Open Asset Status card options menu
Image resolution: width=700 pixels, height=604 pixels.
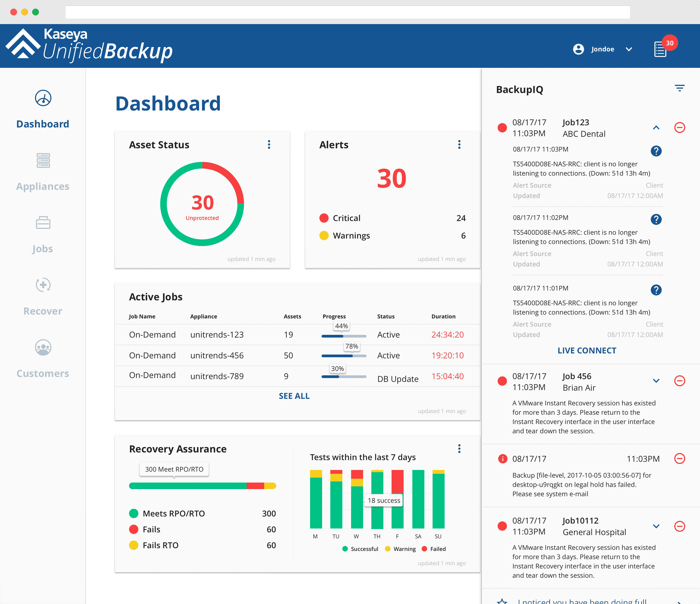tap(269, 145)
